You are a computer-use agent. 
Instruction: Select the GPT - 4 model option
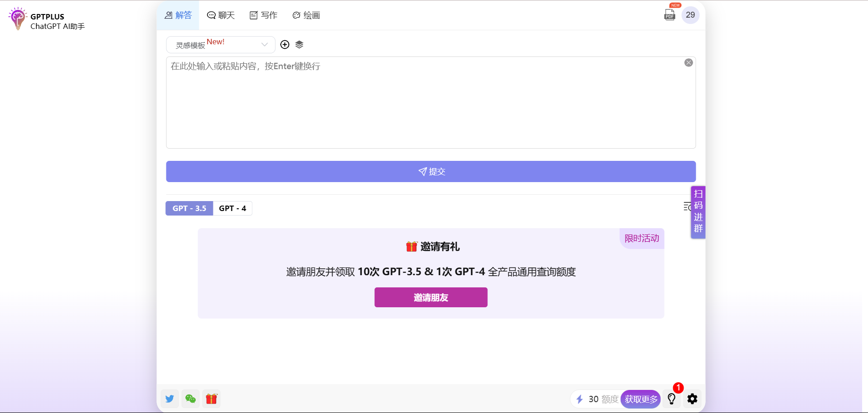(x=232, y=208)
